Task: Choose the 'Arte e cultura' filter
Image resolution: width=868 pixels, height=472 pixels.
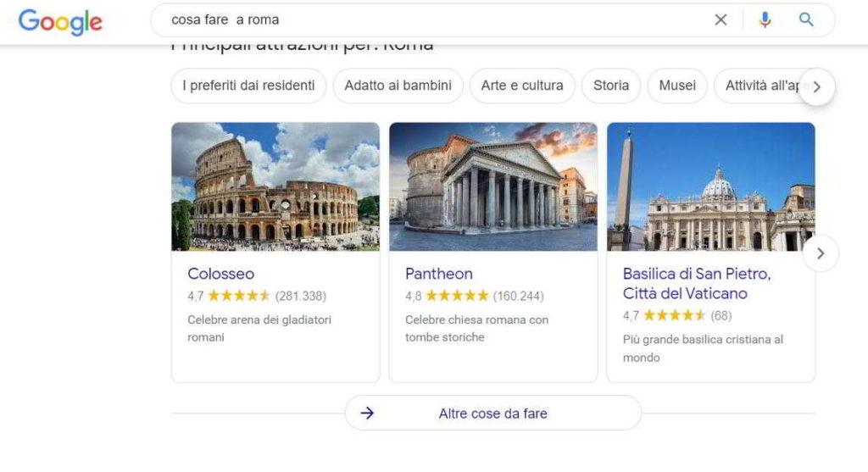Action: tap(522, 86)
